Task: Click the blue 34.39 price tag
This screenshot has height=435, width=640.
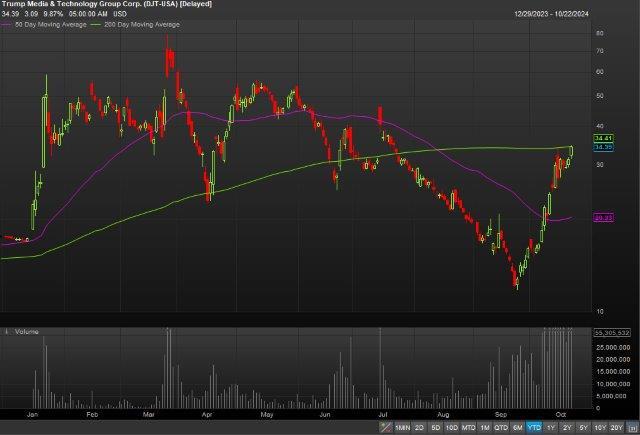Action: click(603, 146)
